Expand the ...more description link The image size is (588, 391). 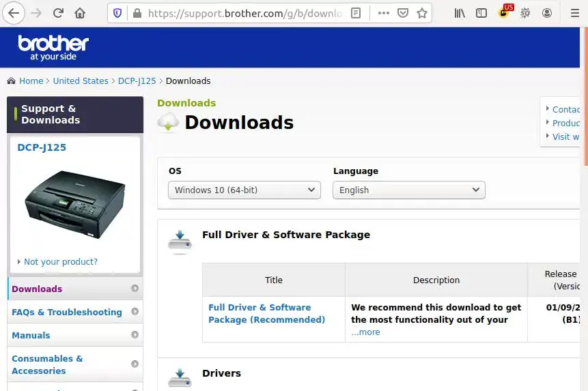pyautogui.click(x=365, y=332)
